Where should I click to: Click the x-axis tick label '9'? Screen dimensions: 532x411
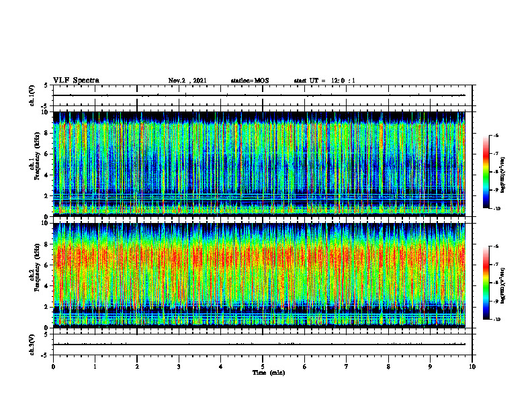point(430,367)
